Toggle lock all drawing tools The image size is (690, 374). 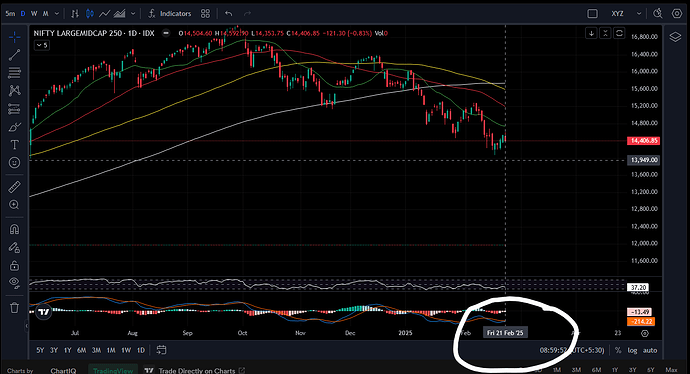pos(15,265)
